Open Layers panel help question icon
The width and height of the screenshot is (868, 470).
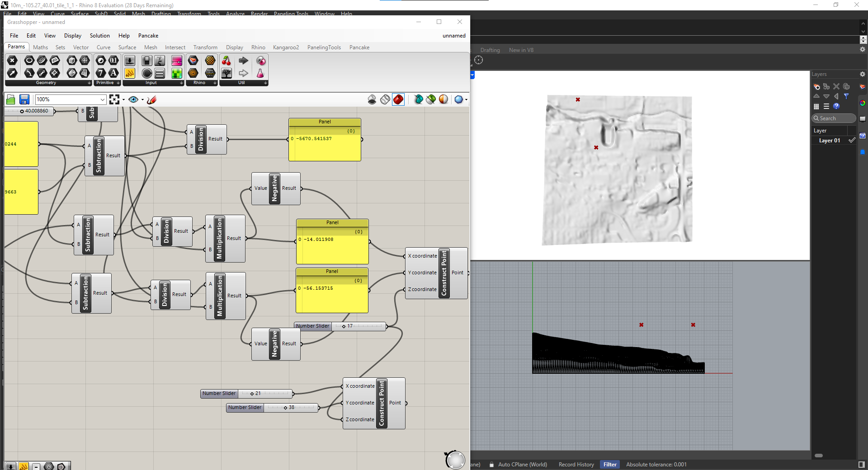pyautogui.click(x=836, y=106)
